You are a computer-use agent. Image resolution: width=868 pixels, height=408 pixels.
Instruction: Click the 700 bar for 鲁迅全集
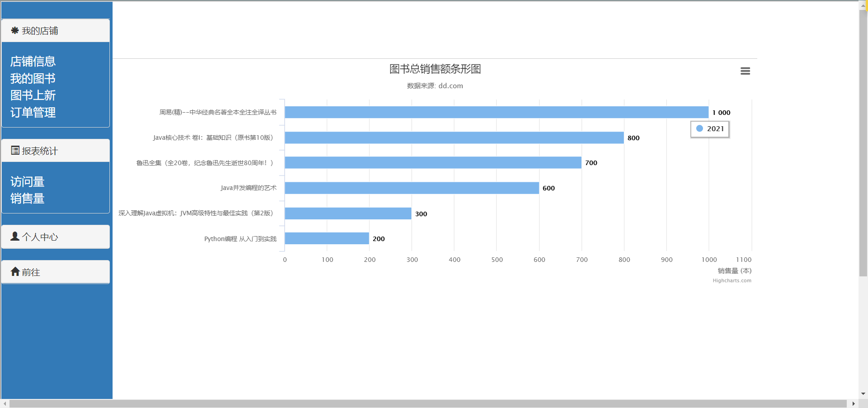pyautogui.click(x=433, y=162)
